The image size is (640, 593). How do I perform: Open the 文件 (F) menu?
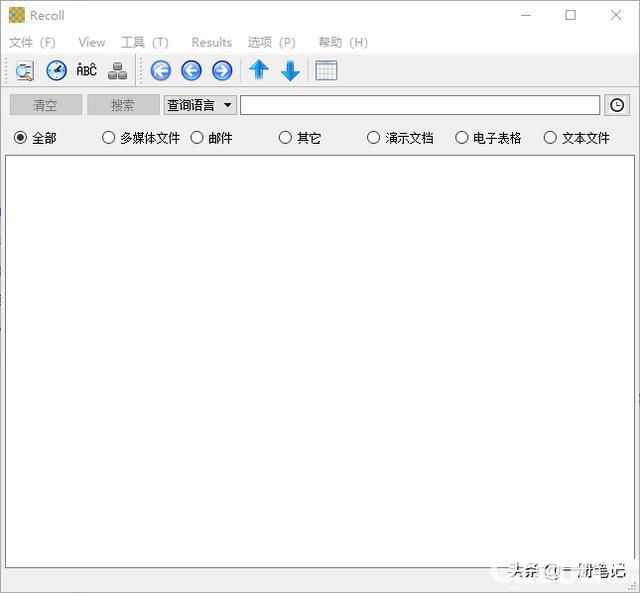pyautogui.click(x=32, y=42)
